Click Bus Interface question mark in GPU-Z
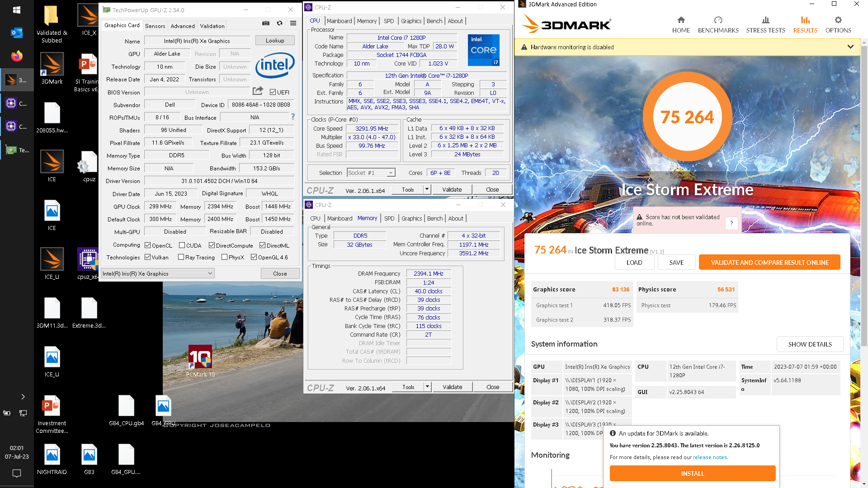Screen dimensions: 868x488 coord(293,117)
